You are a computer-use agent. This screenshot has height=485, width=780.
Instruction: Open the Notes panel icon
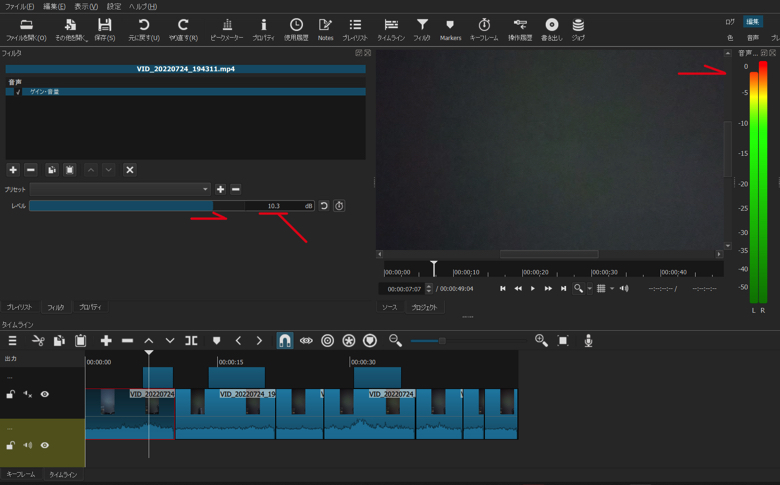[325, 29]
